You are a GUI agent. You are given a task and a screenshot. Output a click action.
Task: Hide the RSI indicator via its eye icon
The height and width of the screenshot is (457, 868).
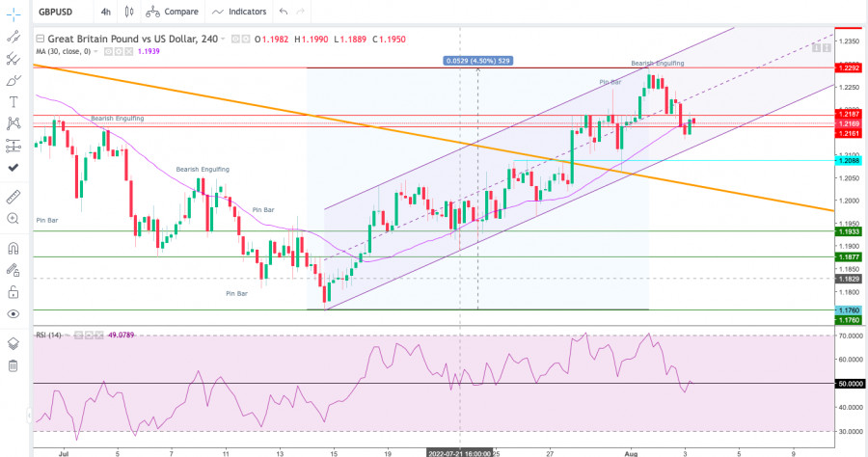click(79, 335)
